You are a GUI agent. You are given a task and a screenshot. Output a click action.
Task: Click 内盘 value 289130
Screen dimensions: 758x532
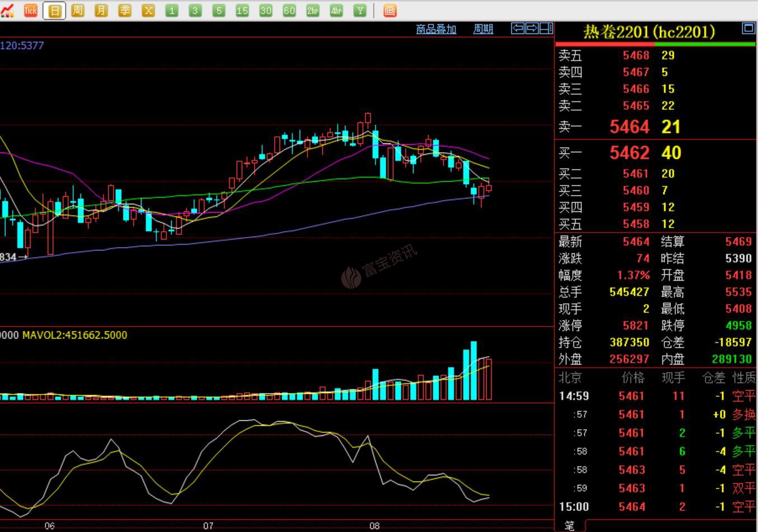coord(732,359)
